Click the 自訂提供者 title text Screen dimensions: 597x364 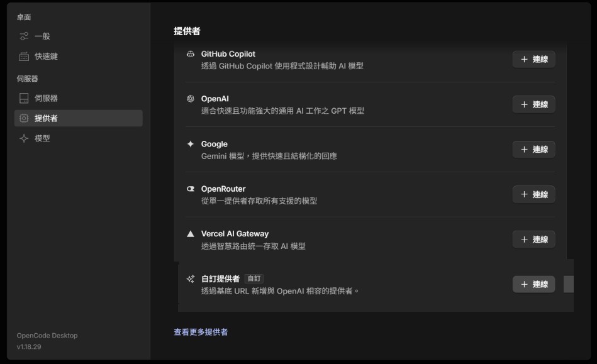pyautogui.click(x=220, y=279)
